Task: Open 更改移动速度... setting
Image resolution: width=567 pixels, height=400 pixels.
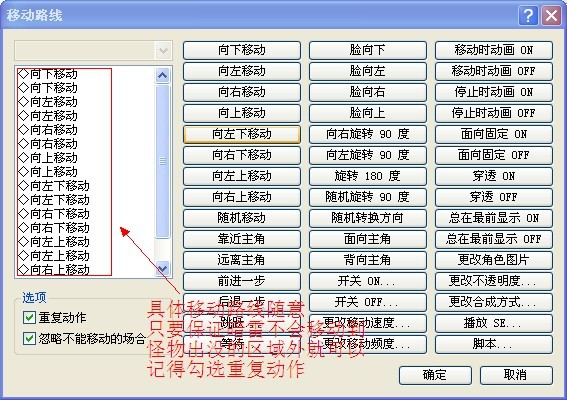Action: 368,323
